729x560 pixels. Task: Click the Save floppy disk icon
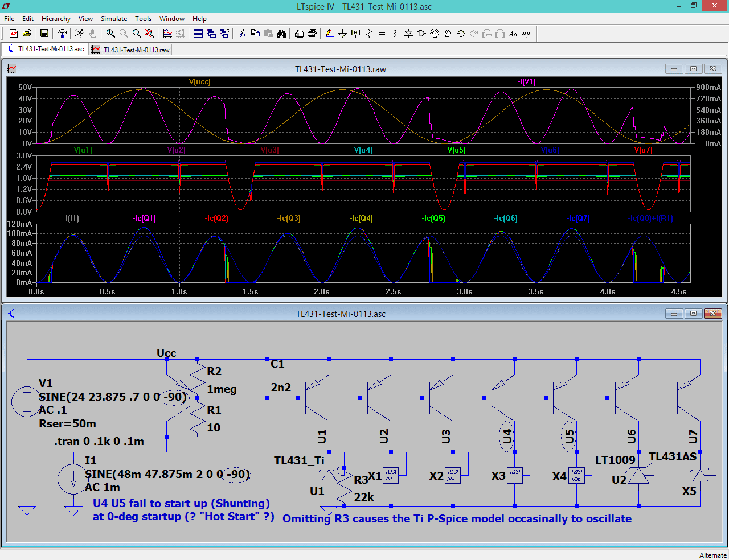coord(44,34)
